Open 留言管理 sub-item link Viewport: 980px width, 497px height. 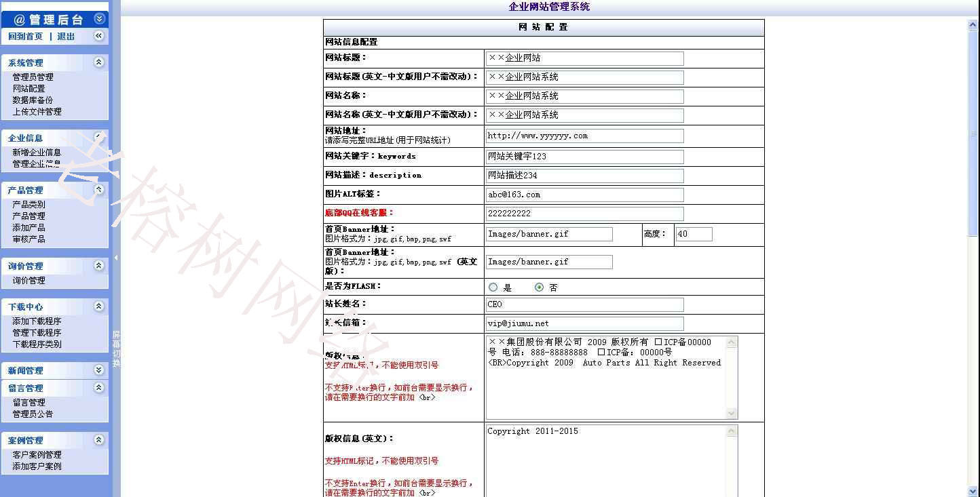pos(29,402)
